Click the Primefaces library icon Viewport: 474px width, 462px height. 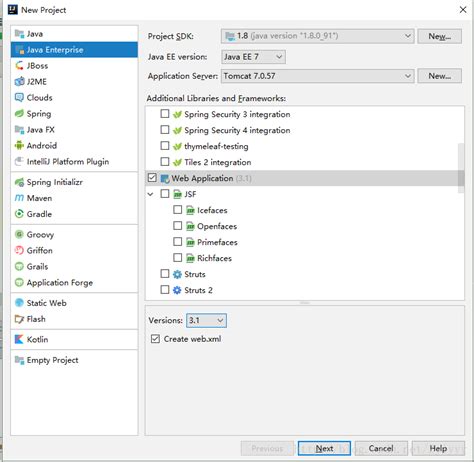click(190, 242)
